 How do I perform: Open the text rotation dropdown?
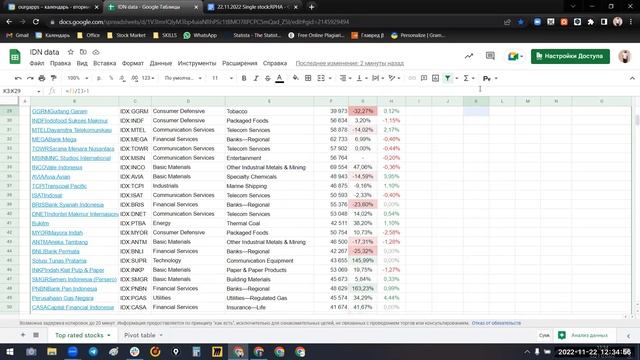point(394,78)
